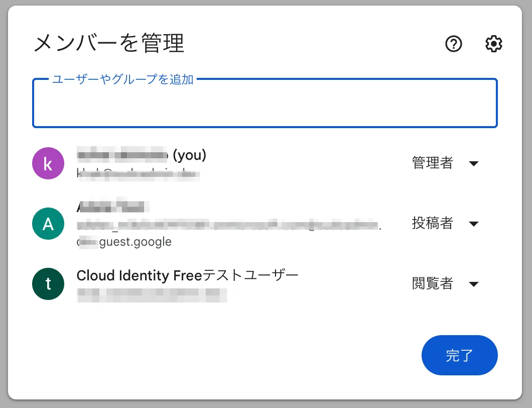Click the blurred email under Cloud Identity user
Screen dimensions: 532x408
tap(152, 294)
